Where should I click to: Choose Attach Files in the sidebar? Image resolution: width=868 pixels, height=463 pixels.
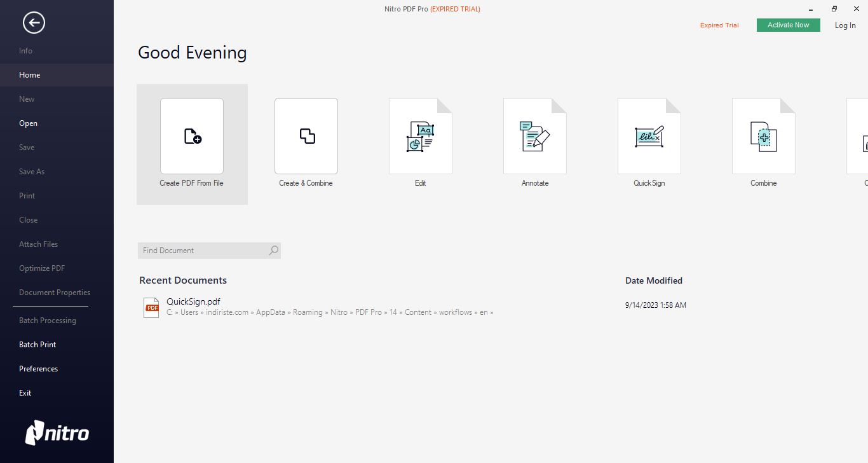(x=38, y=244)
